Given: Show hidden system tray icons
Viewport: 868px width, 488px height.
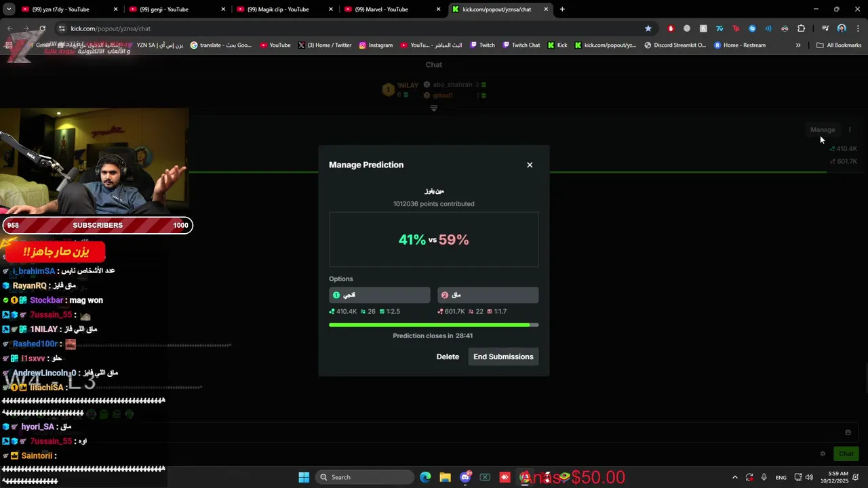Looking at the screenshot, I should (x=734, y=477).
